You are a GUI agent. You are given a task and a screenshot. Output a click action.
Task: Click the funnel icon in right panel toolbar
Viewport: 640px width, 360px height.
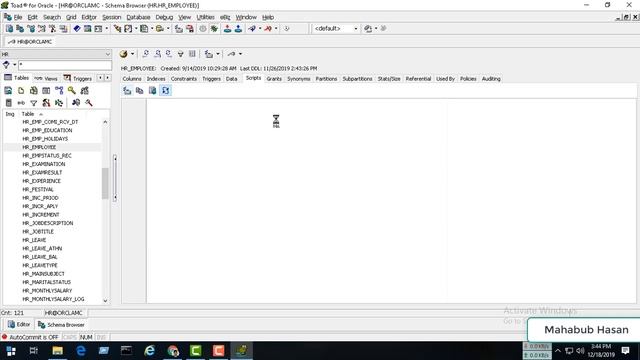pyautogui.click(x=180, y=54)
